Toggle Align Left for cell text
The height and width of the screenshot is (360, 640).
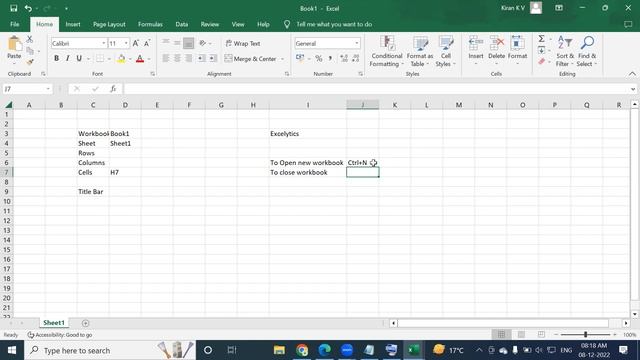[x=166, y=59]
